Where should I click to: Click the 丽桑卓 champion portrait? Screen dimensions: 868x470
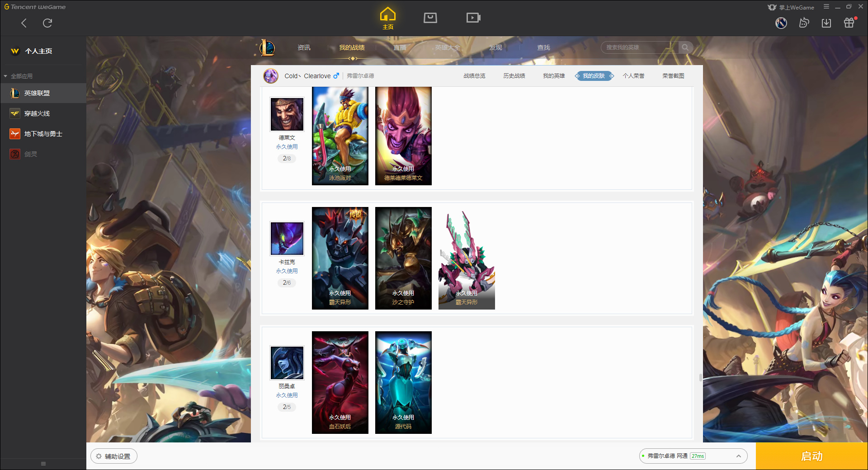click(287, 363)
